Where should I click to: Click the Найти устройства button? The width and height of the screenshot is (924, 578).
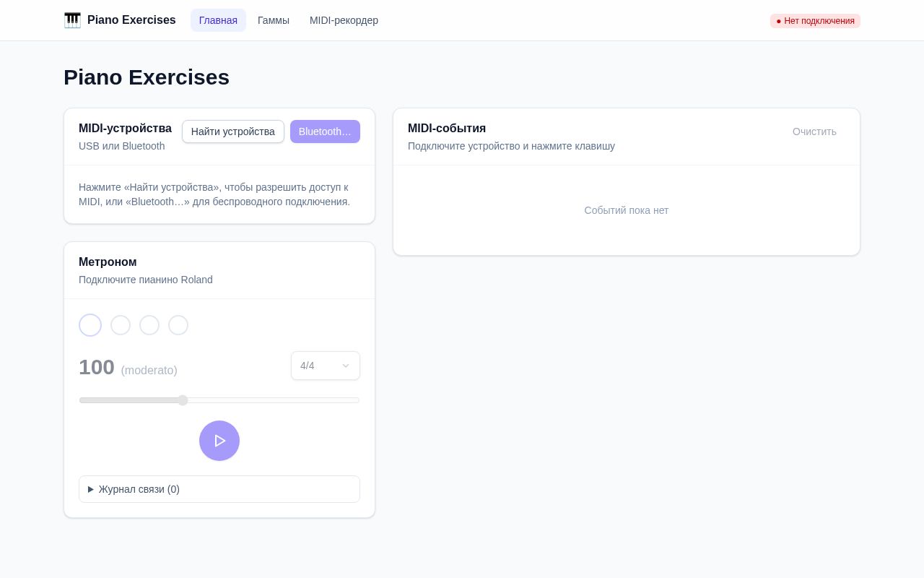pyautogui.click(x=233, y=131)
